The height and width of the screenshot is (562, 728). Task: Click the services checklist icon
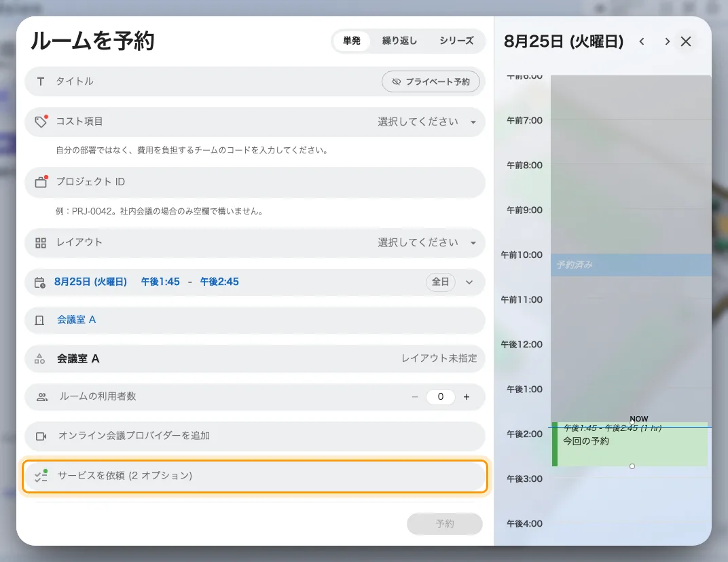click(41, 475)
